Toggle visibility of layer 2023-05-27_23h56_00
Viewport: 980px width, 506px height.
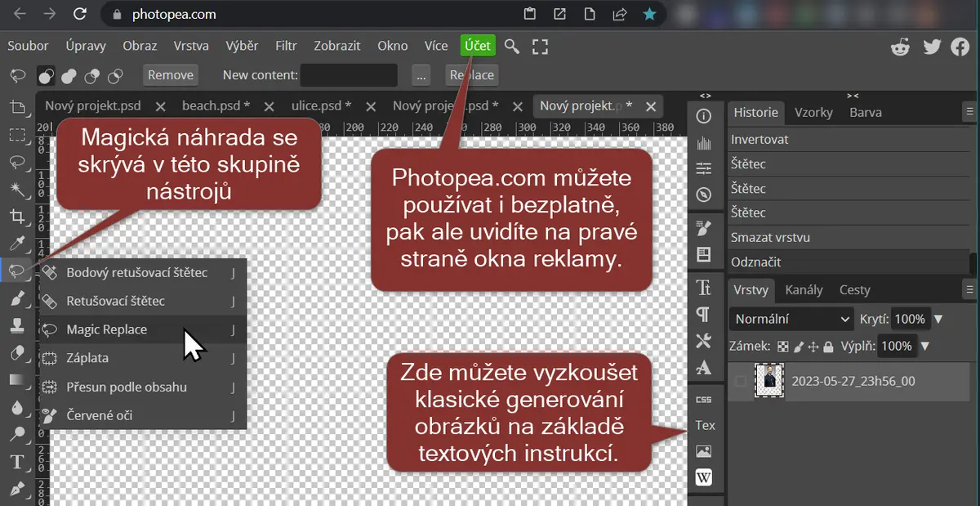coord(741,381)
